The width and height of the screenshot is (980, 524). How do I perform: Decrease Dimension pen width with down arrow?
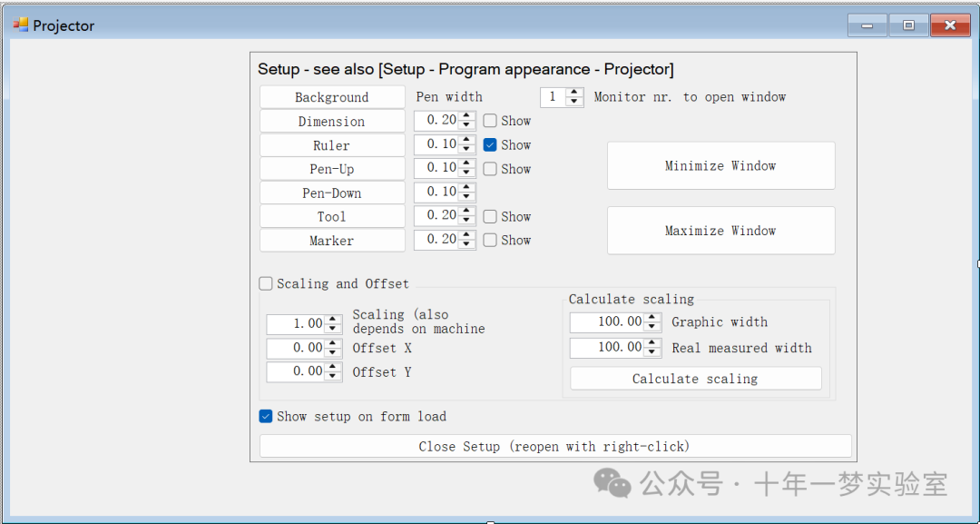pyautogui.click(x=466, y=124)
